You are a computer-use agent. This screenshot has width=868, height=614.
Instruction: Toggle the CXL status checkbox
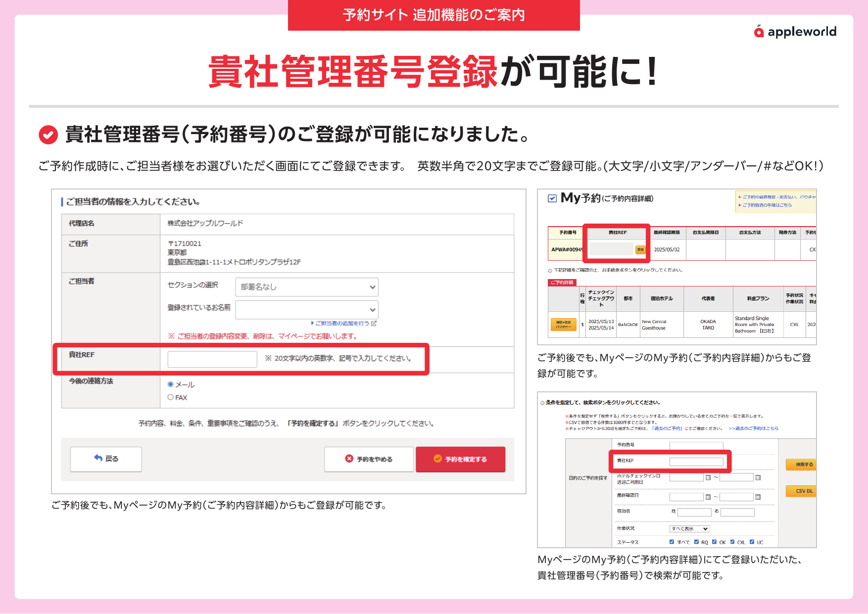point(732,542)
